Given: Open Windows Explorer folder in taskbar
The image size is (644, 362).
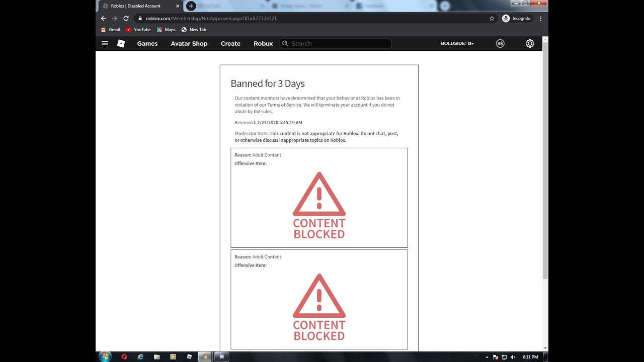Looking at the screenshot, I should point(157,356).
